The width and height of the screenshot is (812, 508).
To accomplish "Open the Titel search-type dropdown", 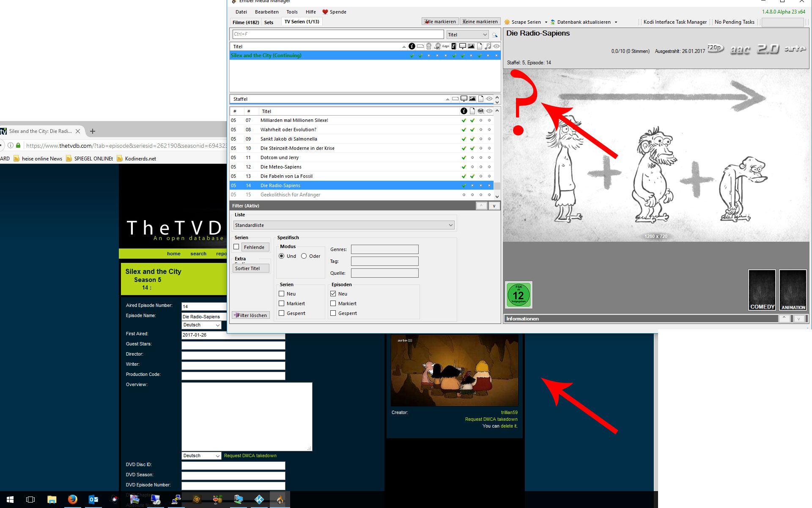I will click(468, 35).
